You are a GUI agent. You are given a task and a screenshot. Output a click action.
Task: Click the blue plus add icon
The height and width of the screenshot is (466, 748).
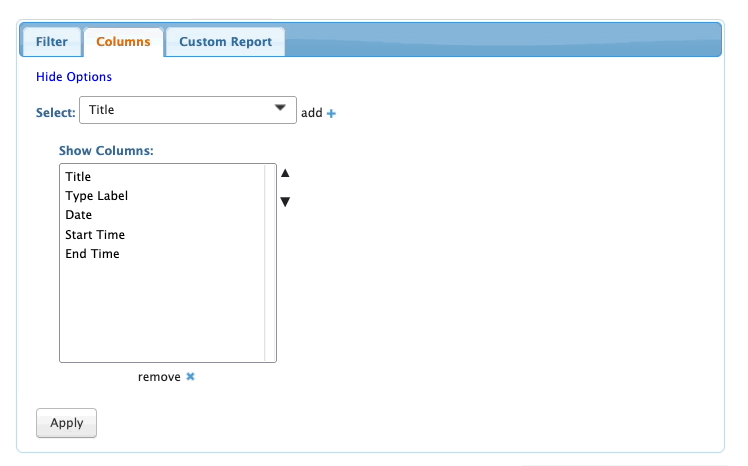[332, 113]
